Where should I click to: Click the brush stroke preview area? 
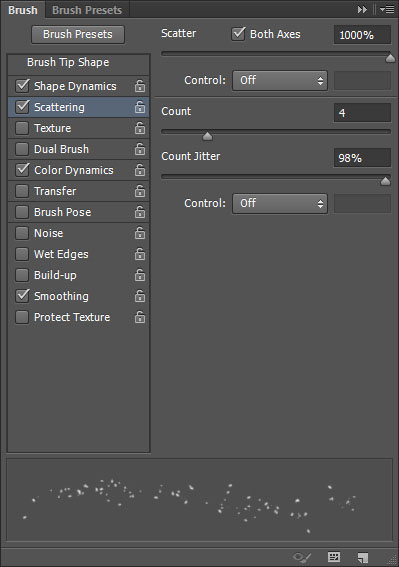tap(199, 500)
